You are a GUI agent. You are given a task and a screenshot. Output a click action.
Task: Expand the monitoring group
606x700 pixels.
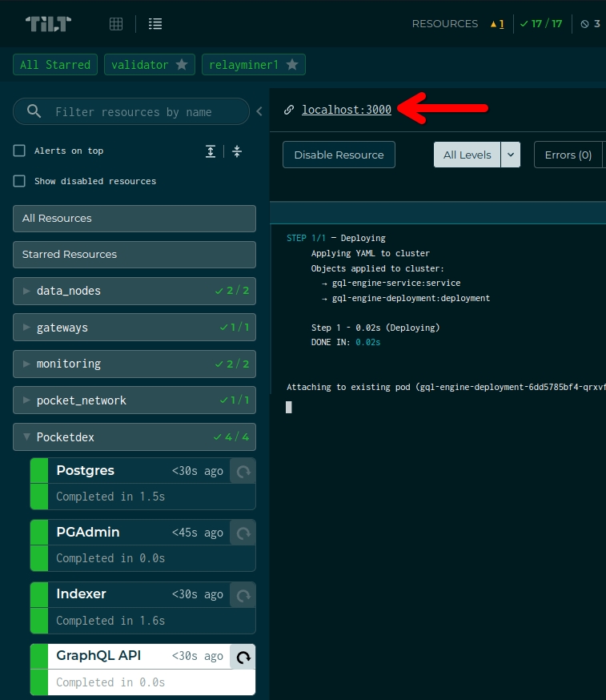point(134,364)
